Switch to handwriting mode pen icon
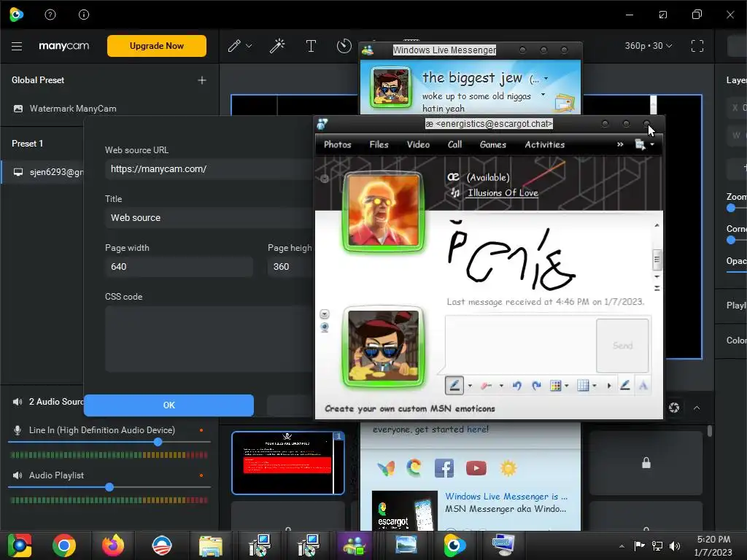The width and height of the screenshot is (747, 560). (625, 385)
